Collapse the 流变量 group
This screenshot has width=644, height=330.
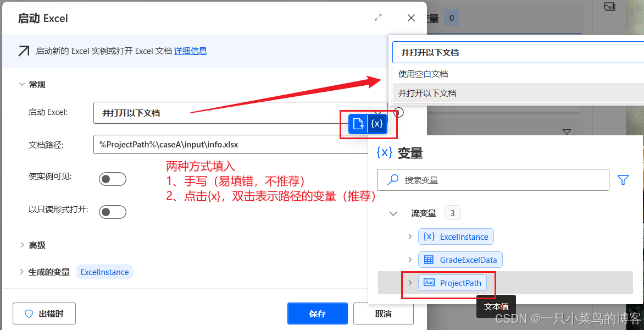[393, 213]
